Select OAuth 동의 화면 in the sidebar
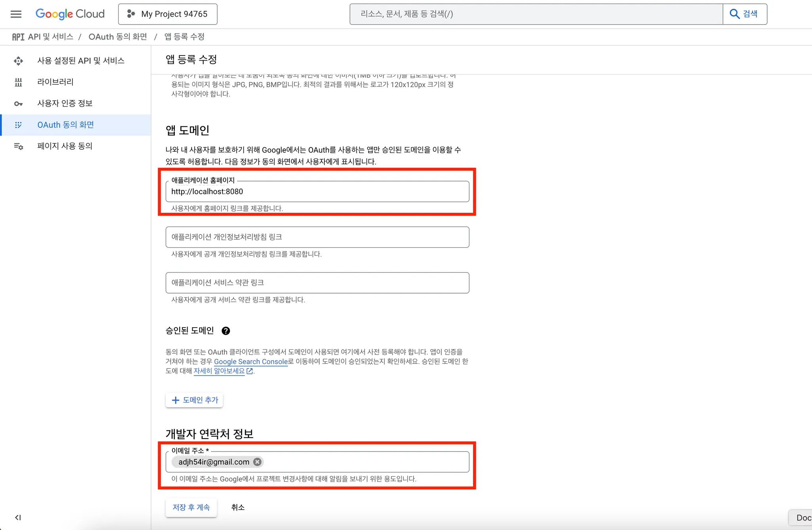This screenshot has width=812, height=530. pos(65,125)
